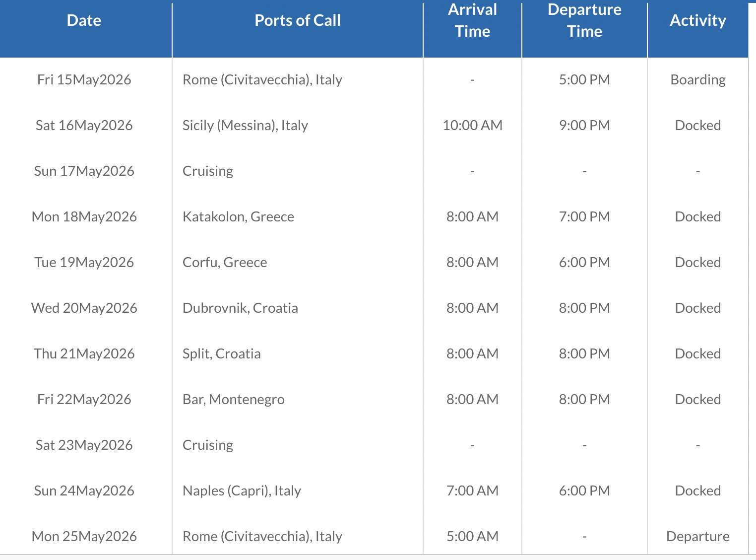
Task: Click the Activity column header
Action: click(697, 20)
